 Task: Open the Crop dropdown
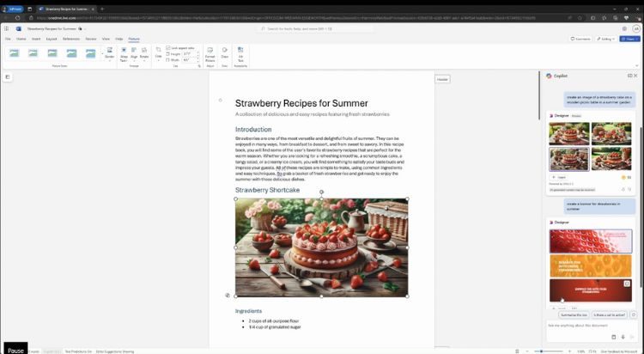click(158, 53)
